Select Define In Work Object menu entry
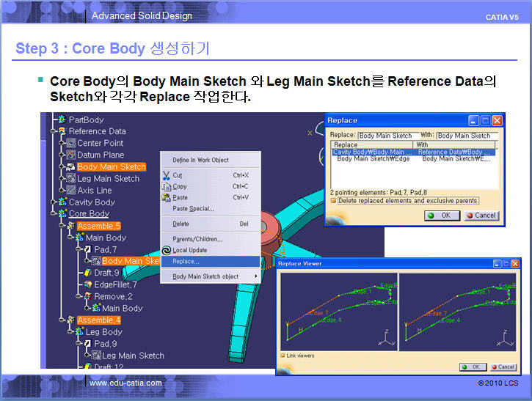 [200, 160]
